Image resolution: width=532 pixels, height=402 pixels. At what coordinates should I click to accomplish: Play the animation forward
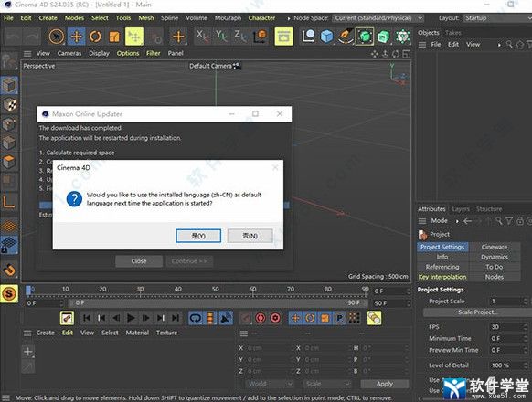(x=131, y=318)
